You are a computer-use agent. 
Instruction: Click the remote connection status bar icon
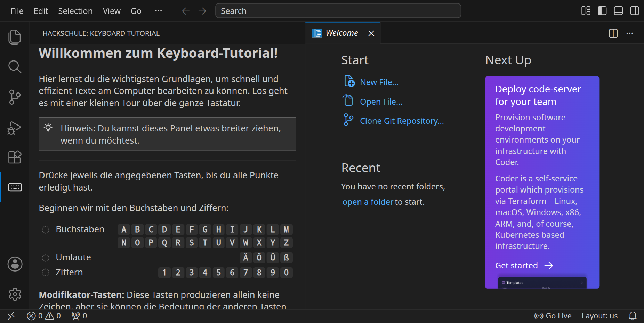(x=11, y=316)
